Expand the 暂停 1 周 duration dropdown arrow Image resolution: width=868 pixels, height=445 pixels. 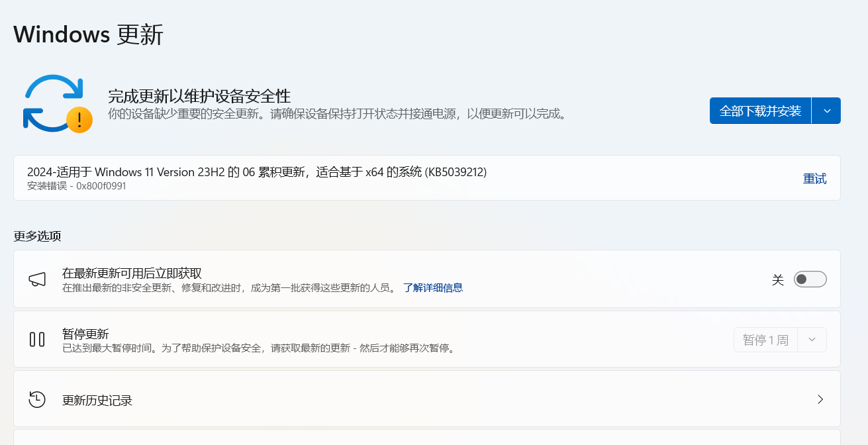tap(812, 340)
